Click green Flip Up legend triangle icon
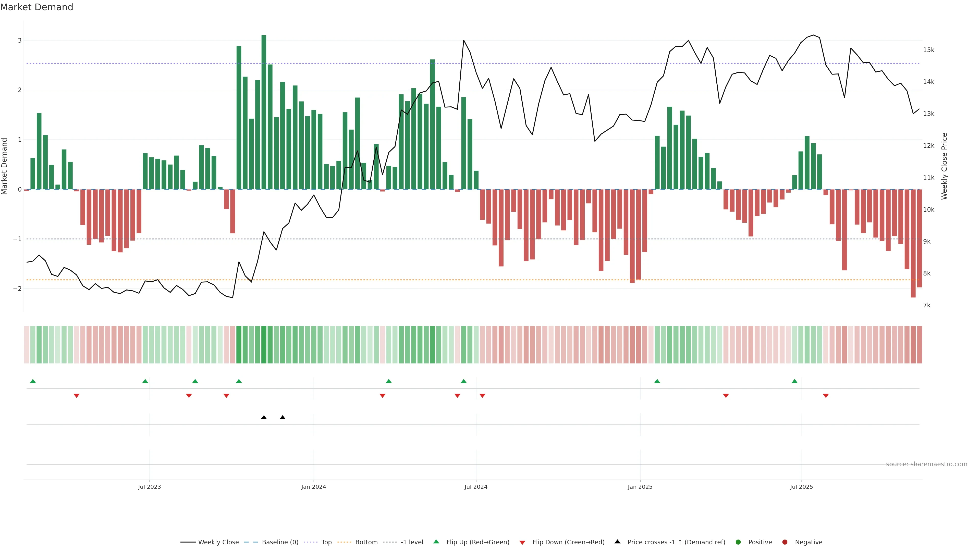Image resolution: width=980 pixels, height=551 pixels. point(436,542)
